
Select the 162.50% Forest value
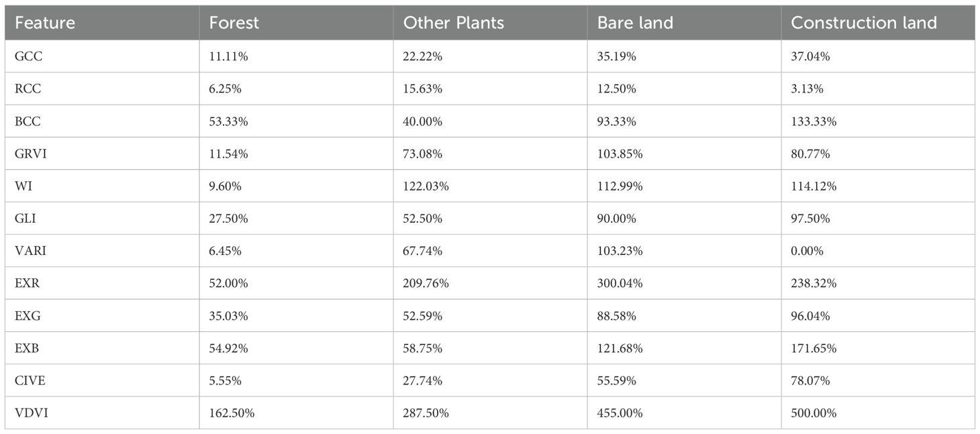pos(232,413)
